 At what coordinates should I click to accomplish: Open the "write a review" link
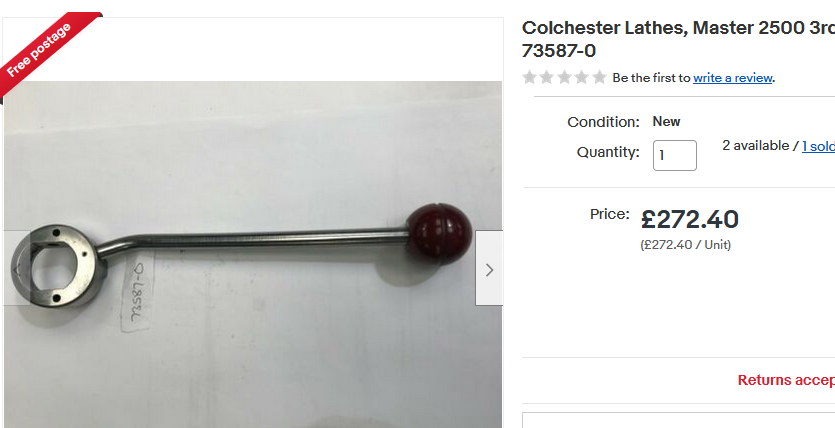[x=732, y=78]
